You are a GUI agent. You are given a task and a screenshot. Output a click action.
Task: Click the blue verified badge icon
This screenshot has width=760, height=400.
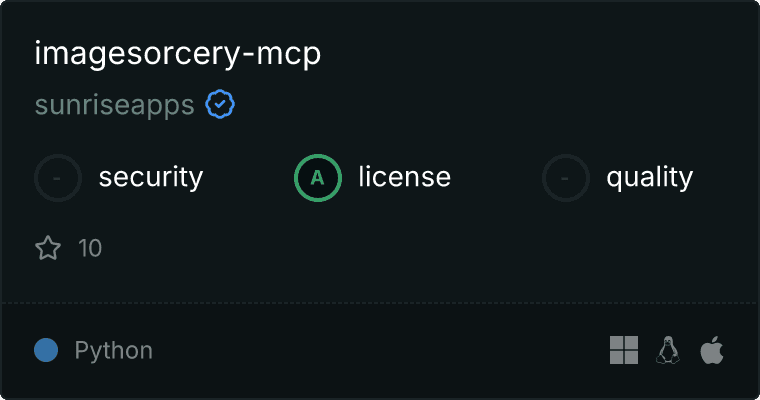click(x=220, y=104)
